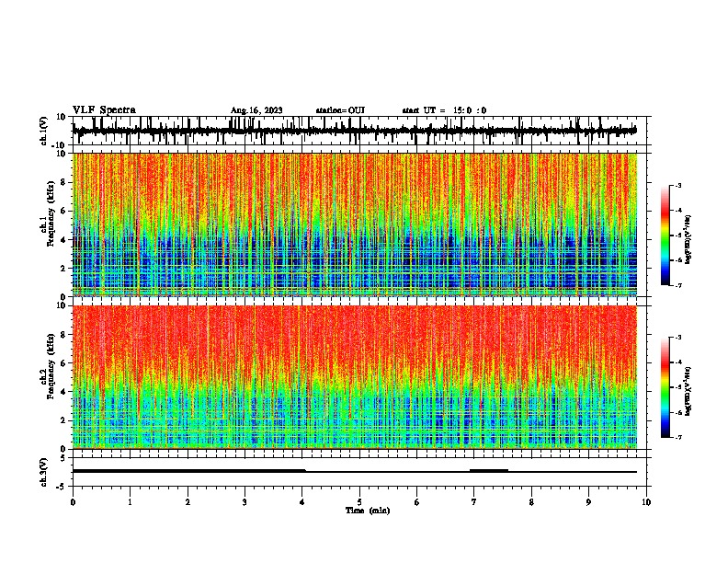728x563 pixels.
Task: Select the date text "Aug.16, 2023"
Action: pyautogui.click(x=256, y=110)
